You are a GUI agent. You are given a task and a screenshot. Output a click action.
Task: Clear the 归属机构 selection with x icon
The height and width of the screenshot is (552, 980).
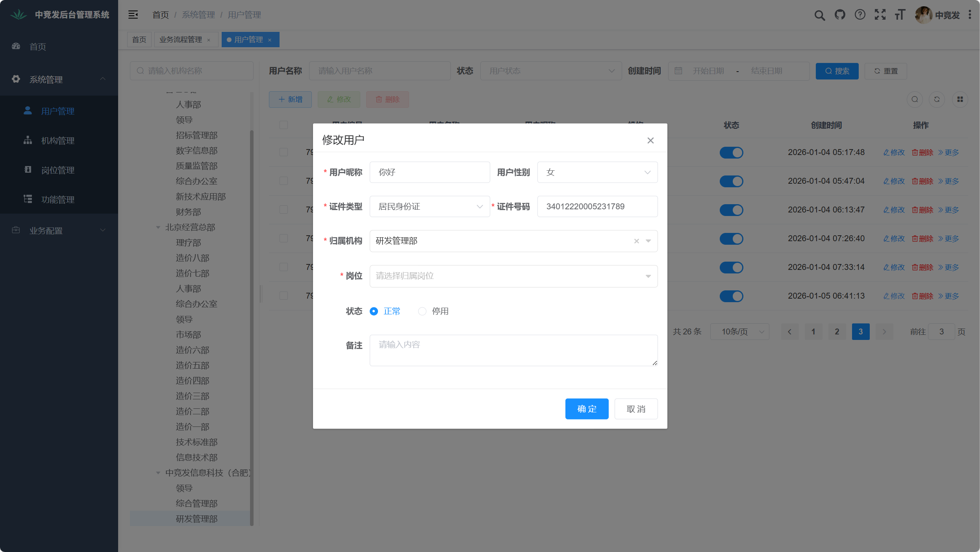tap(636, 241)
